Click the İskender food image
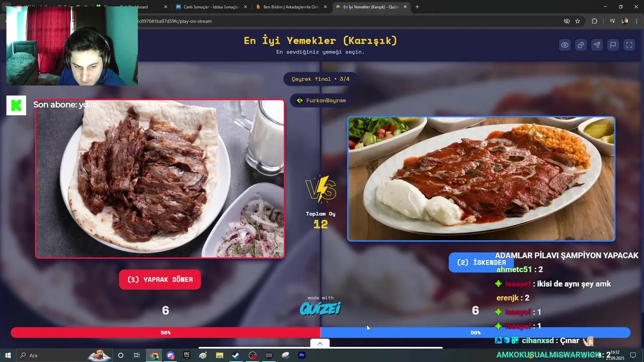Screen dimensions: 644x362 (x=481, y=179)
